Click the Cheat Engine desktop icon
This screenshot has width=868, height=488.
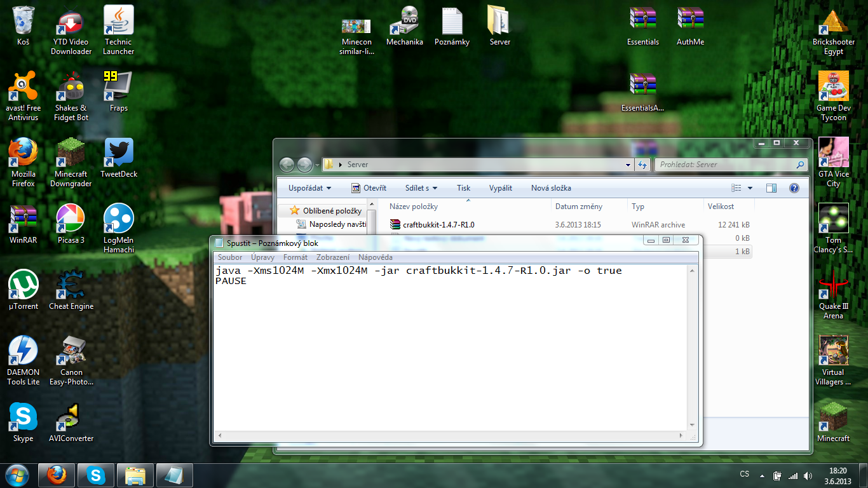click(x=71, y=286)
